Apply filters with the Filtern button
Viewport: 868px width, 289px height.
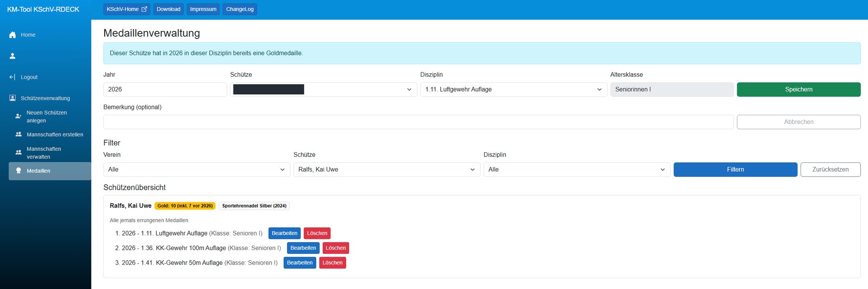coord(735,170)
